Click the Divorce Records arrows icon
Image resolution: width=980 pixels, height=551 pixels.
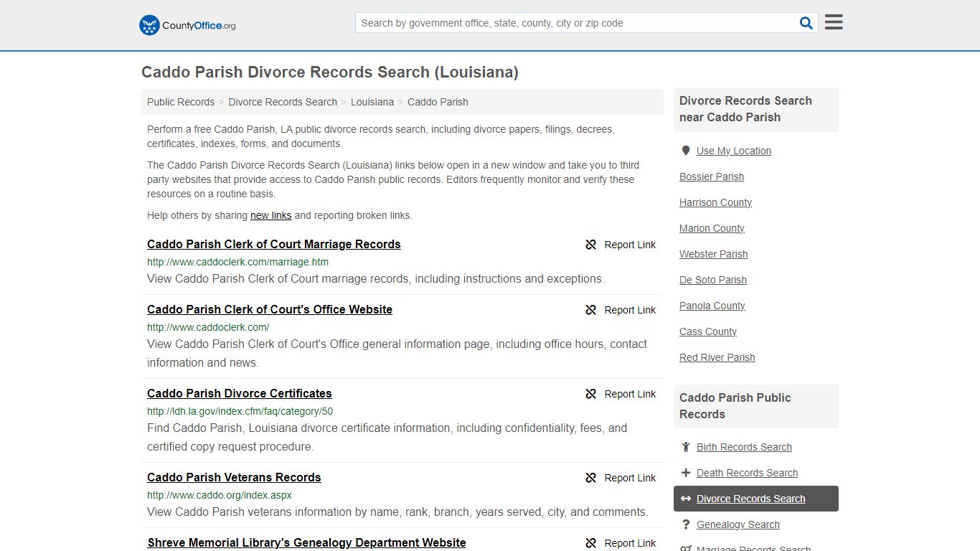pos(686,499)
